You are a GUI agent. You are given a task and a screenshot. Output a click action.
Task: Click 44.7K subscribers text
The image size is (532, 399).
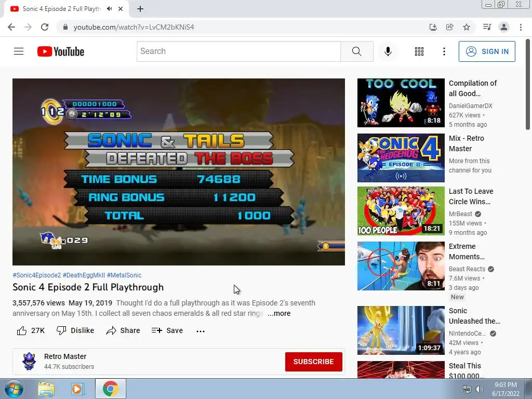pos(69,367)
